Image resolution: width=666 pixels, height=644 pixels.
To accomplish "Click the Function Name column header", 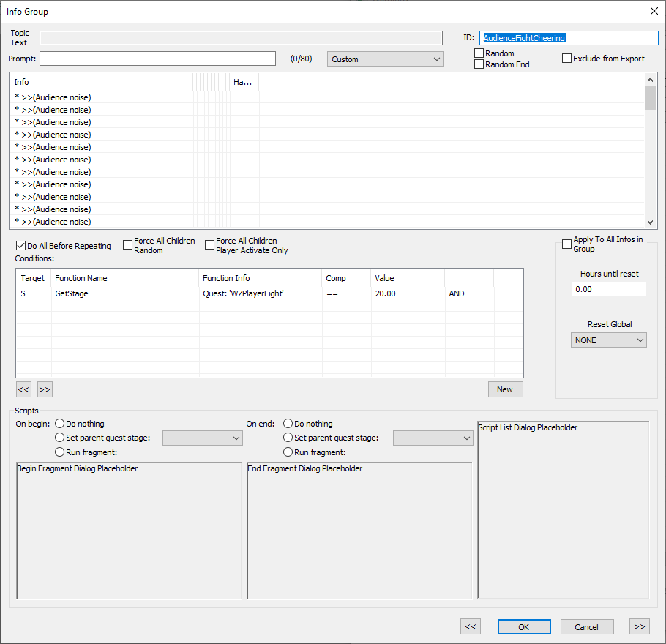I will 125,278.
